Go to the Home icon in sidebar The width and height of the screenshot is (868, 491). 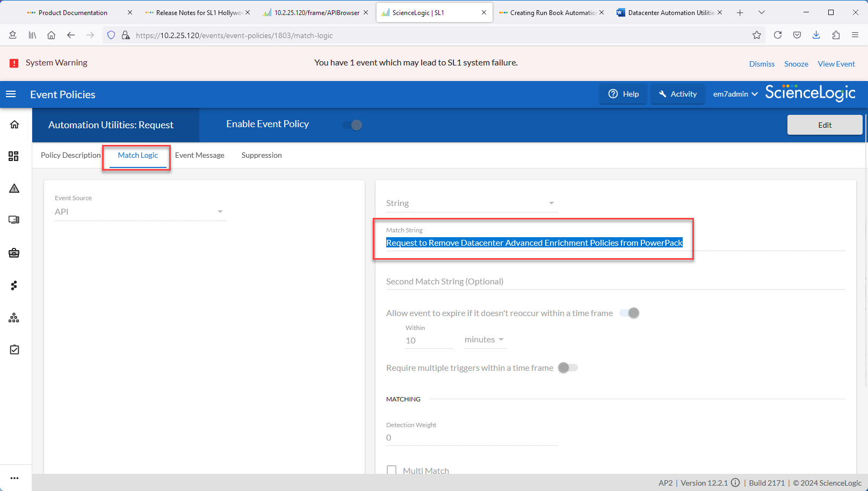click(15, 124)
